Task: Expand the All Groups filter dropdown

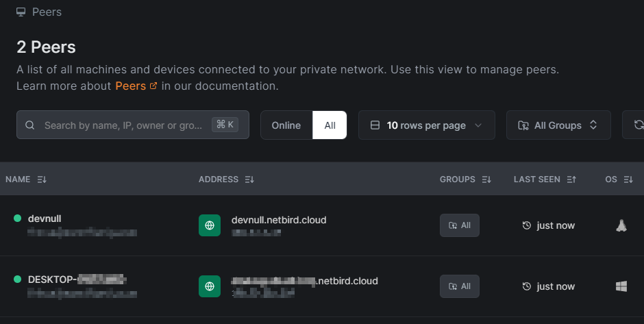Action: click(558, 125)
